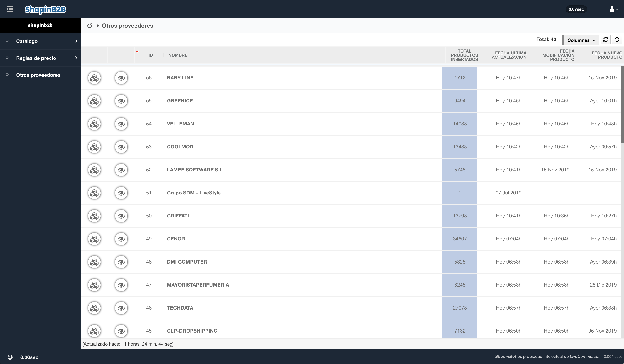Click the vertical table scrollbar
Viewport: 624px width, 364px height.
click(622, 104)
